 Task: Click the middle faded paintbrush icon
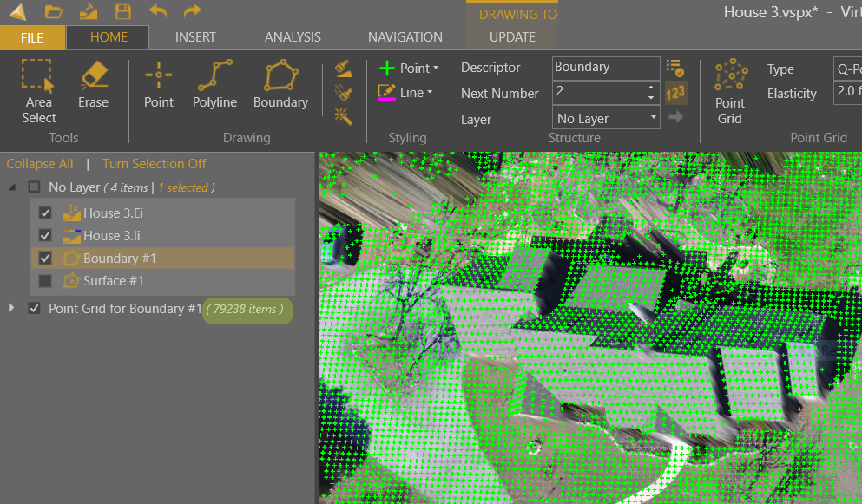[x=344, y=93]
